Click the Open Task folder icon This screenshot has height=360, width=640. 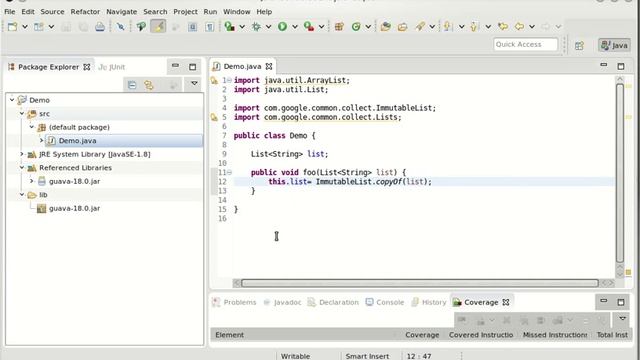402,27
